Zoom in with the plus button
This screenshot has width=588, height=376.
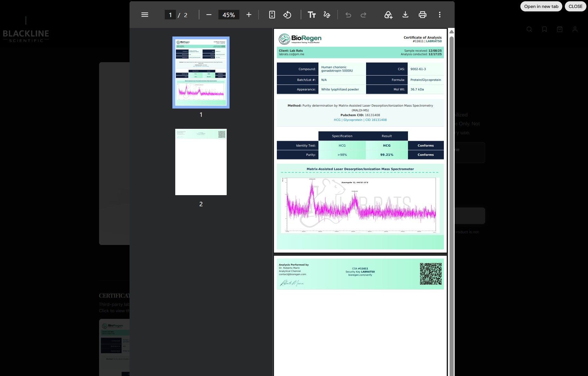249,15
